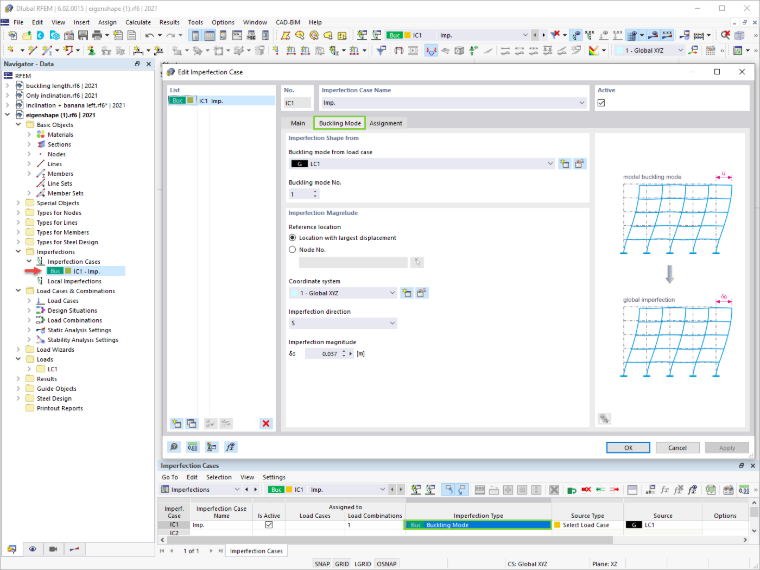Edit the coordinate system beside Global XYZ
Viewport: 760px width, 570px height.
422,293
